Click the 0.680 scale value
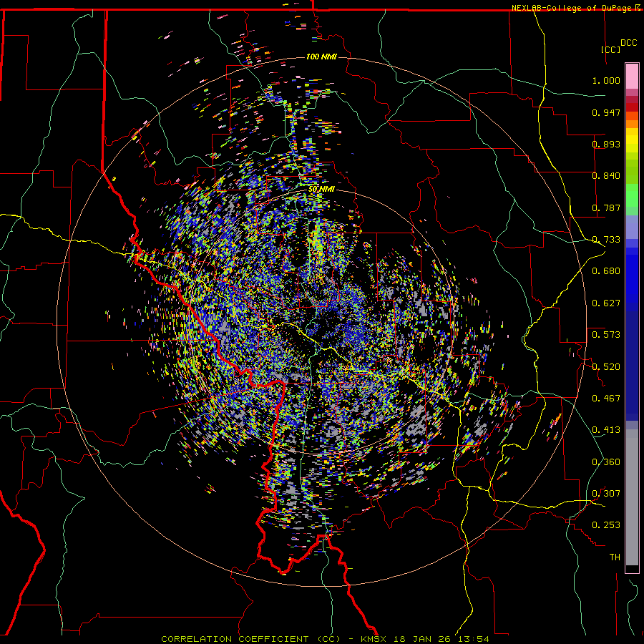Screen dimensions: 644x644 (x=606, y=271)
